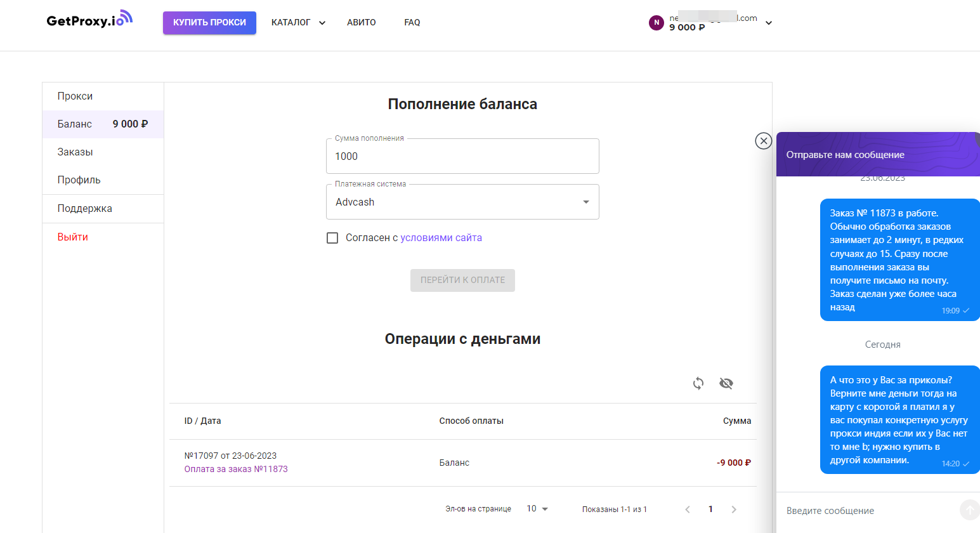The height and width of the screenshot is (533, 980).
Task: Open the условиями сайта link
Action: click(441, 238)
